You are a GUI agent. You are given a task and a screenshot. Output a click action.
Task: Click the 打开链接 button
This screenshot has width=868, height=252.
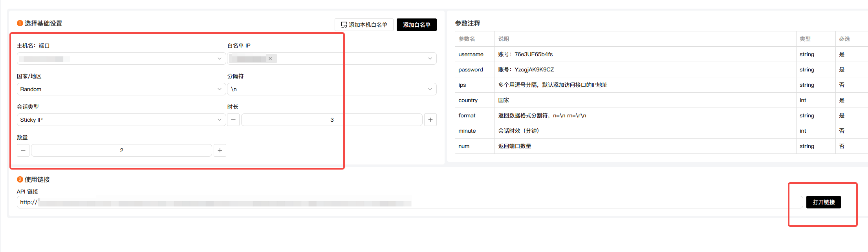pos(823,202)
